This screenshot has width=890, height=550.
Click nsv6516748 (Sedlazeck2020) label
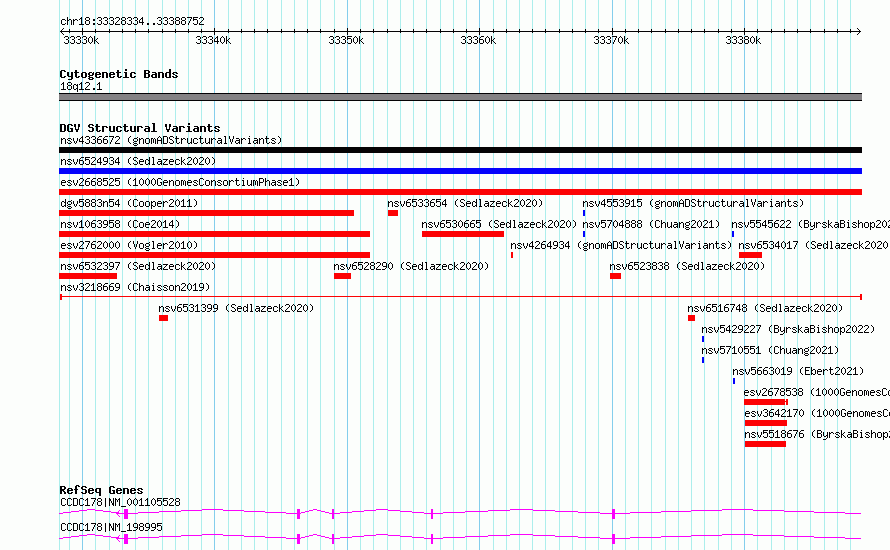[765, 308]
